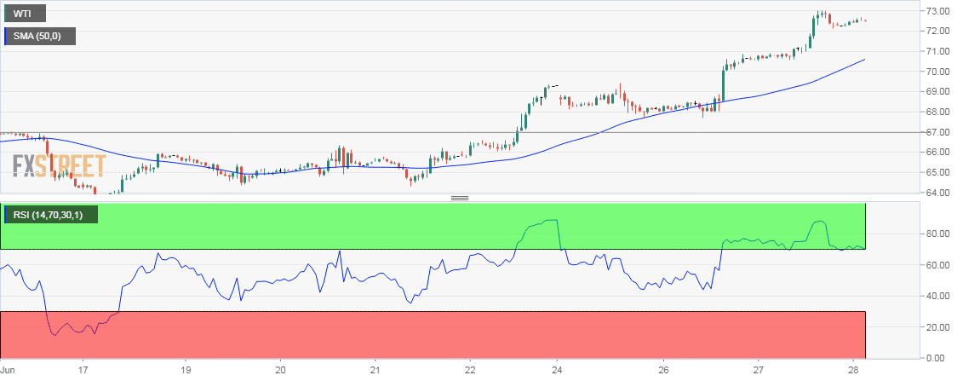Click the green overbought RSI zone
The width and height of the screenshot is (980, 381).
(x=341, y=226)
